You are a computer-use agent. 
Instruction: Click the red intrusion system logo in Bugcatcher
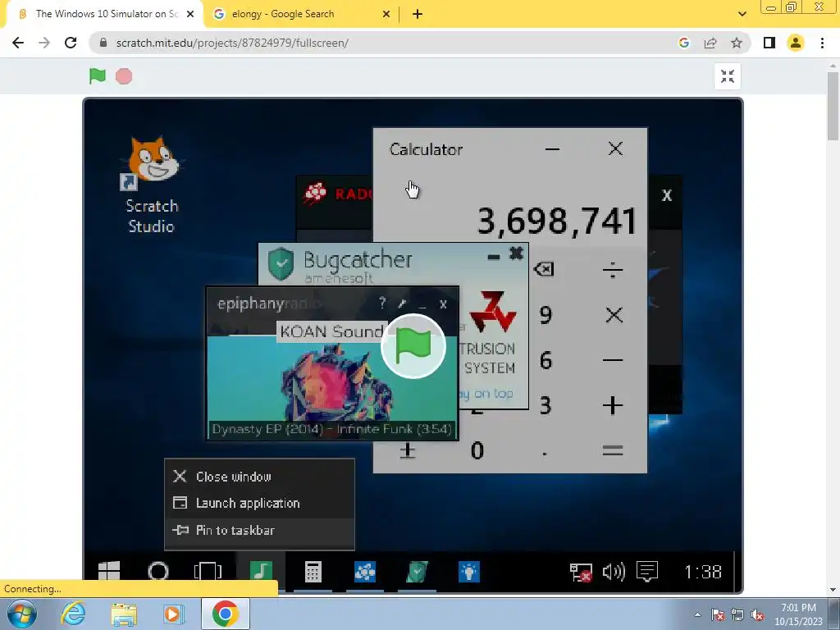tap(492, 311)
